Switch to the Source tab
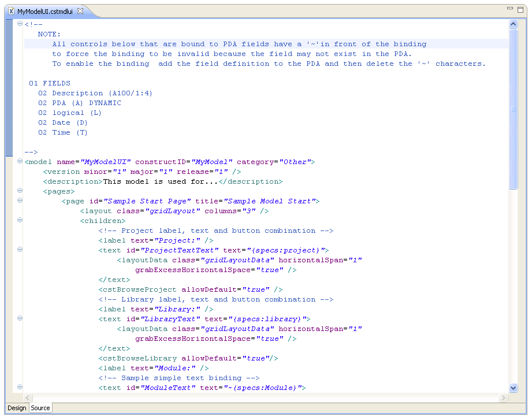 [40, 408]
